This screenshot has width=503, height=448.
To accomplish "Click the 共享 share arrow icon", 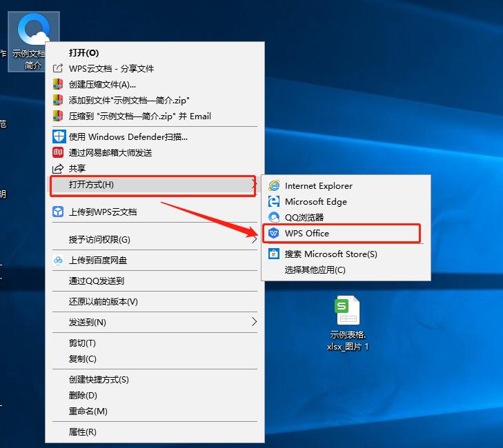I will coord(58,168).
